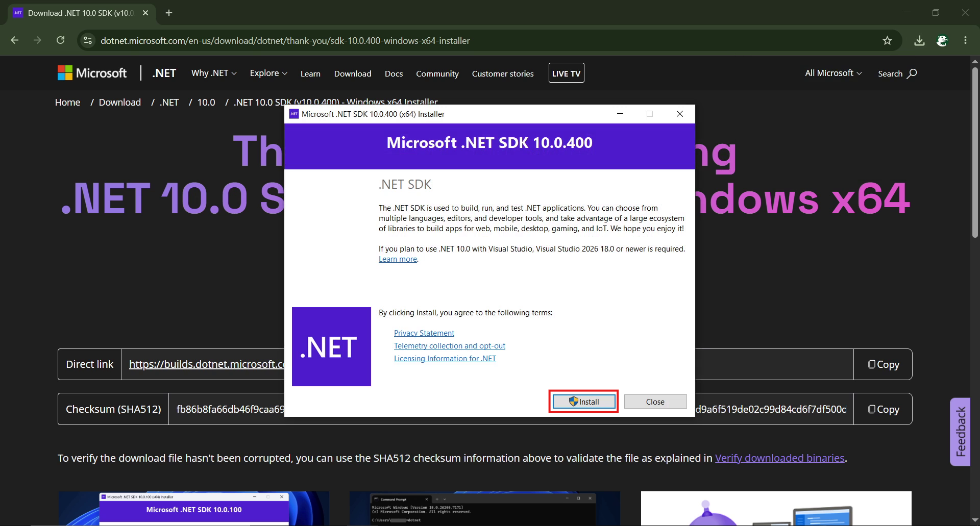
Task: Click Install in the SDK installer
Action: pyautogui.click(x=584, y=402)
